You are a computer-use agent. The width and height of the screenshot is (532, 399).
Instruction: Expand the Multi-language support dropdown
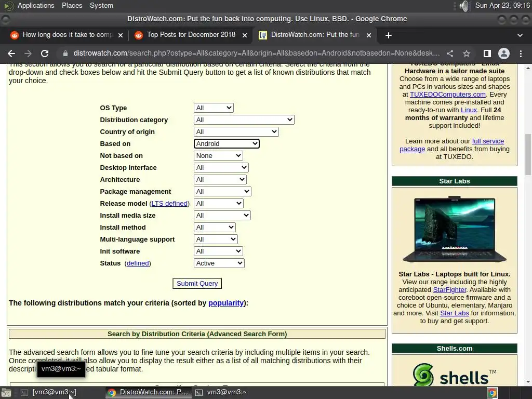216,239
